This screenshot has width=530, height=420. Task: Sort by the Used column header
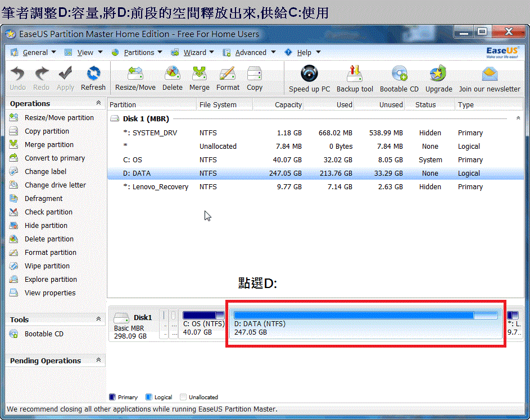pyautogui.click(x=329, y=104)
